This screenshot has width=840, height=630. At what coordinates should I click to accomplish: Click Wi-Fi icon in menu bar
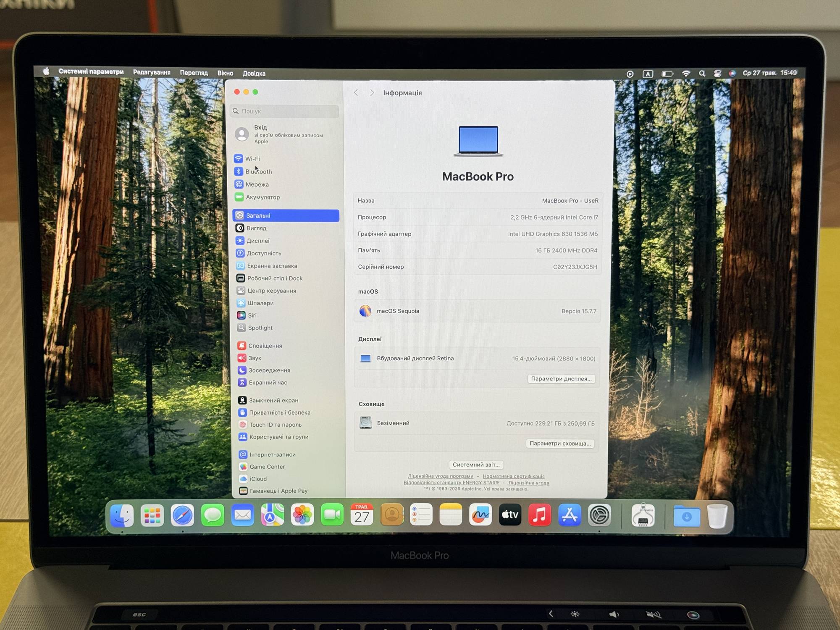pos(686,73)
